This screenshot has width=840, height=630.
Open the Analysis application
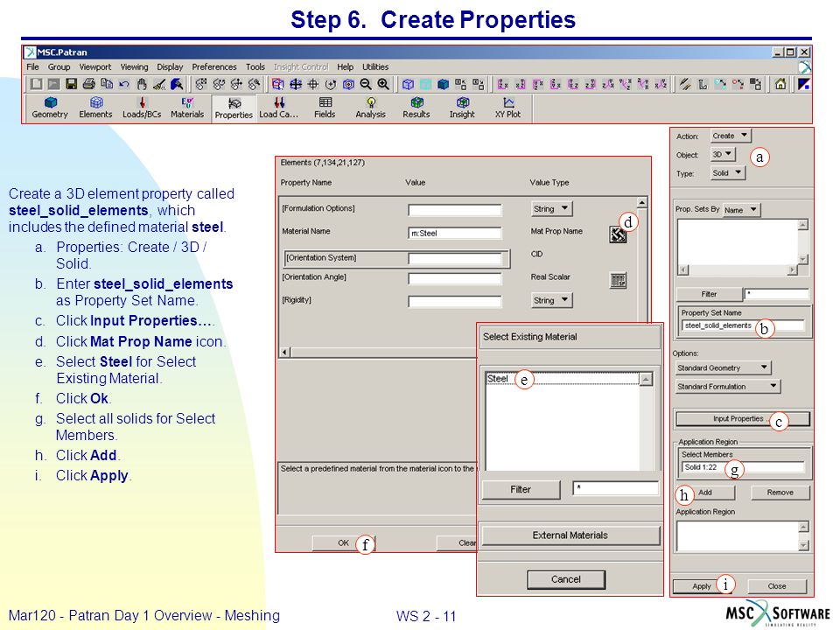[x=371, y=108]
